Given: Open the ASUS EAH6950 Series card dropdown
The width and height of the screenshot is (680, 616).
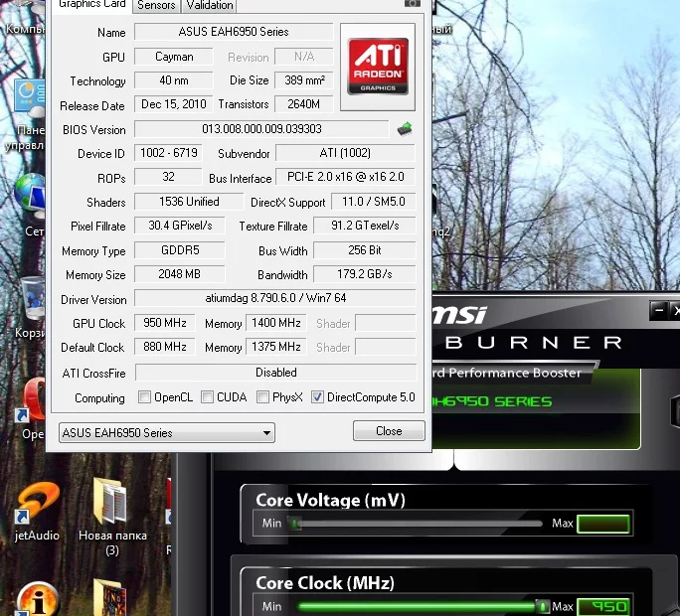Looking at the screenshot, I should point(167,432).
